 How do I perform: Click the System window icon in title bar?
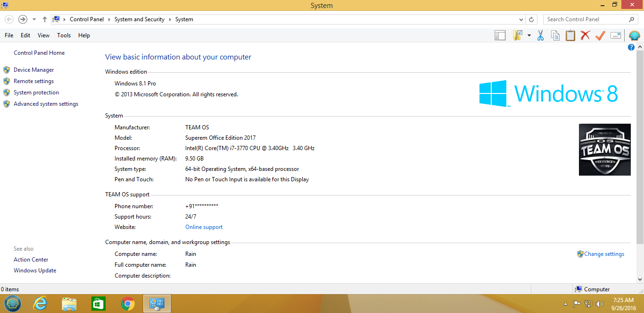click(4, 5)
